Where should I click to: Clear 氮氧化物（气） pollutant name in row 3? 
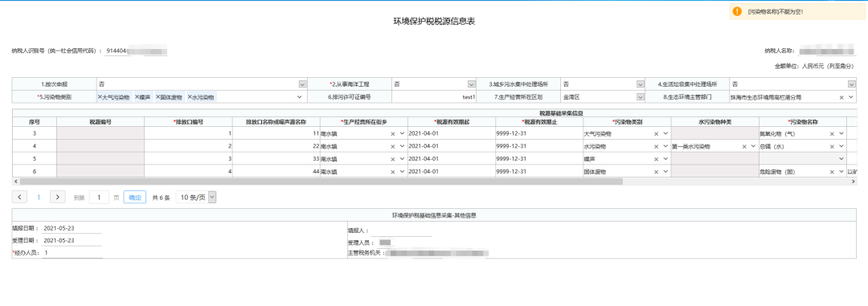point(832,134)
